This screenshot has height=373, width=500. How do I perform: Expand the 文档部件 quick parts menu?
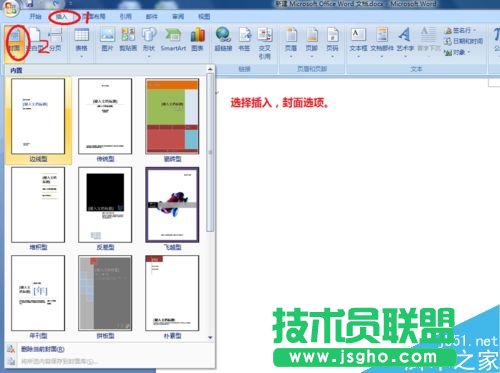coord(382,43)
